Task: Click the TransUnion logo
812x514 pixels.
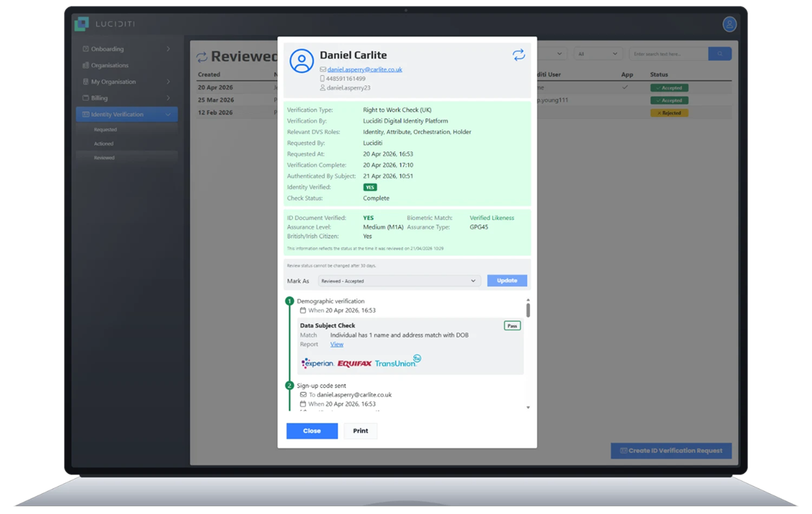Action: 398,361
